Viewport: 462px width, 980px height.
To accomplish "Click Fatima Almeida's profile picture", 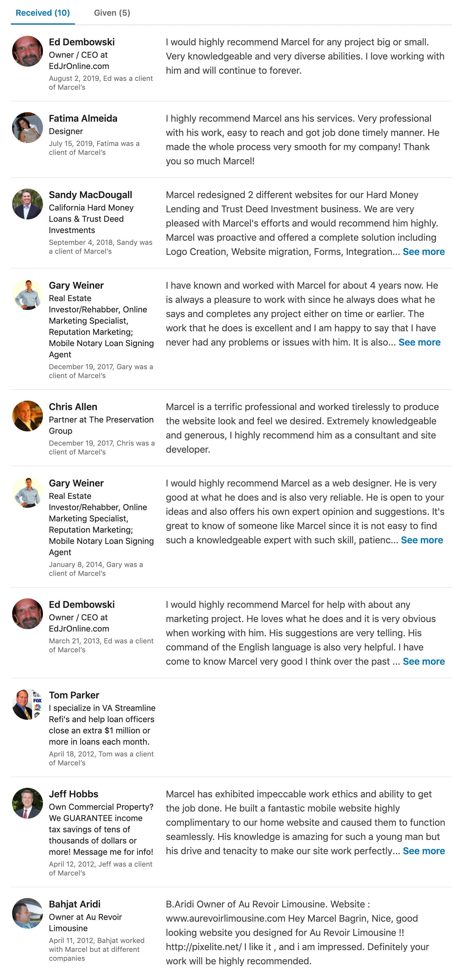I will click(28, 128).
